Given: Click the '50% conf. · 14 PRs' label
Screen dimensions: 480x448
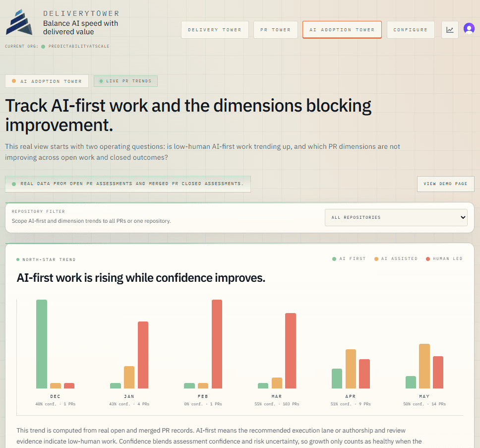Looking at the screenshot, I should pyautogui.click(x=424, y=404).
